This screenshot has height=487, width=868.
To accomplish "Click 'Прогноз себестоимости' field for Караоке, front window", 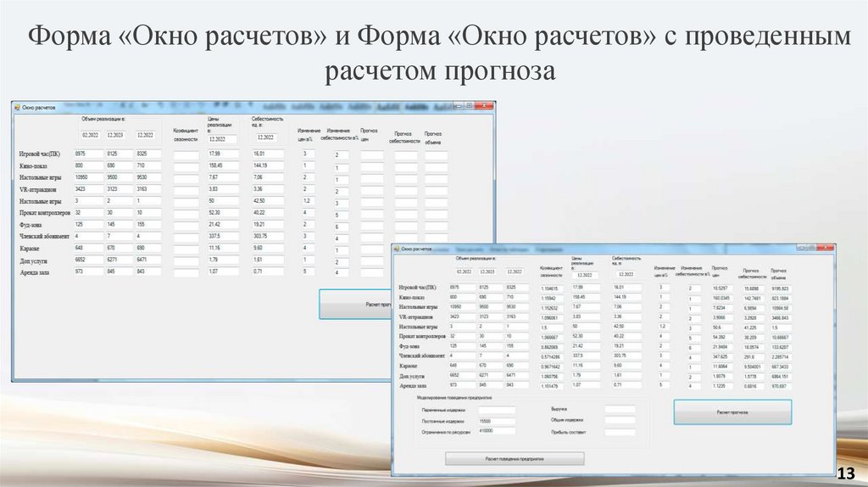I will click(x=753, y=367).
